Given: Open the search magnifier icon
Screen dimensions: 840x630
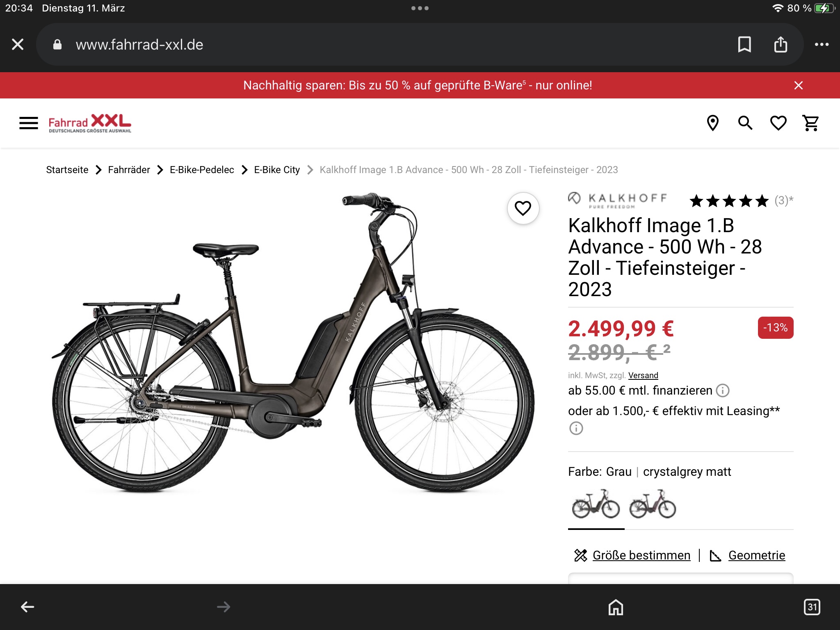Looking at the screenshot, I should (745, 123).
